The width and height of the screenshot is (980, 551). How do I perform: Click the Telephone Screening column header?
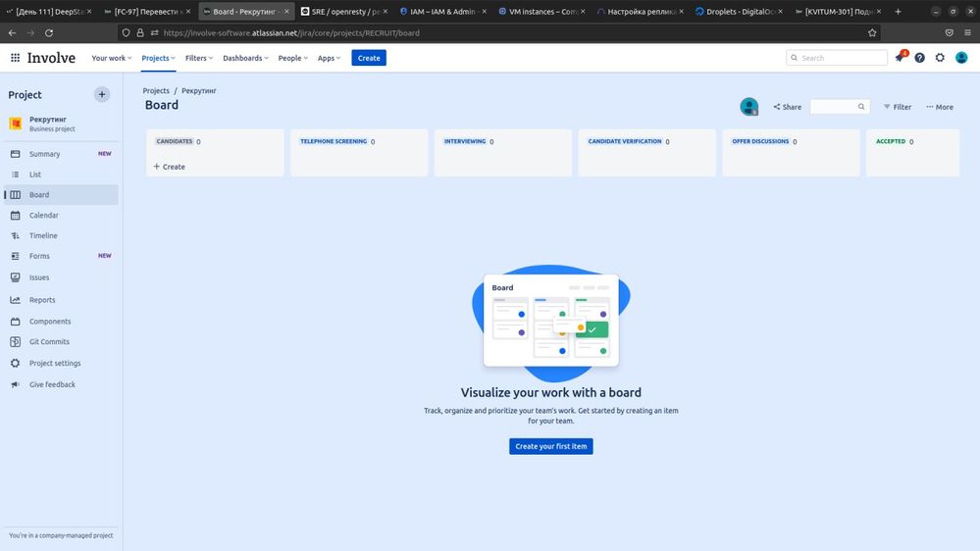pyautogui.click(x=334, y=142)
